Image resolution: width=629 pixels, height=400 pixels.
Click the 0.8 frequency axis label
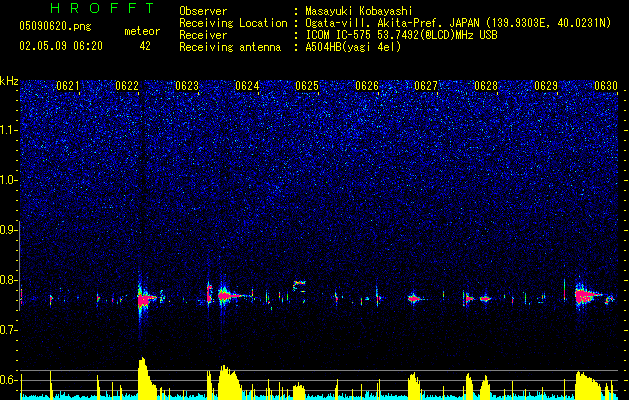point(9,280)
